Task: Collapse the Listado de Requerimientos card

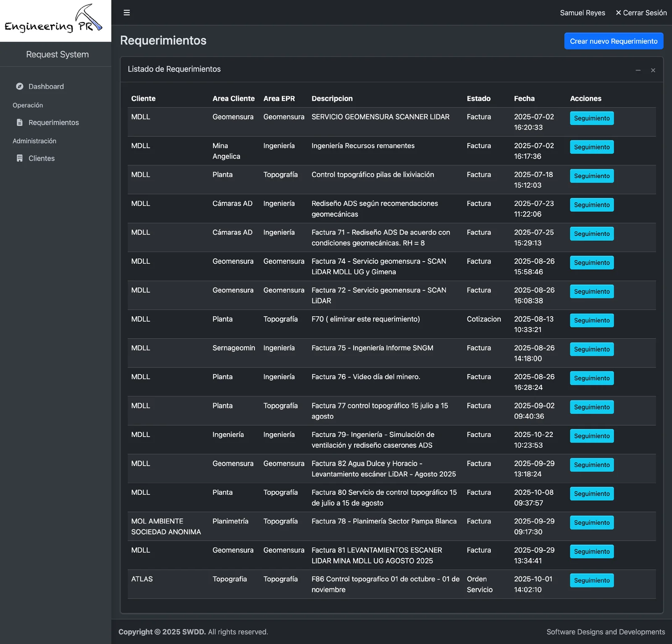Action: tap(638, 70)
